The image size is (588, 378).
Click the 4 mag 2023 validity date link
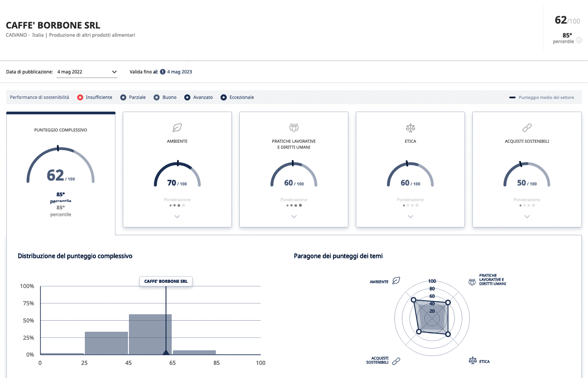point(180,72)
